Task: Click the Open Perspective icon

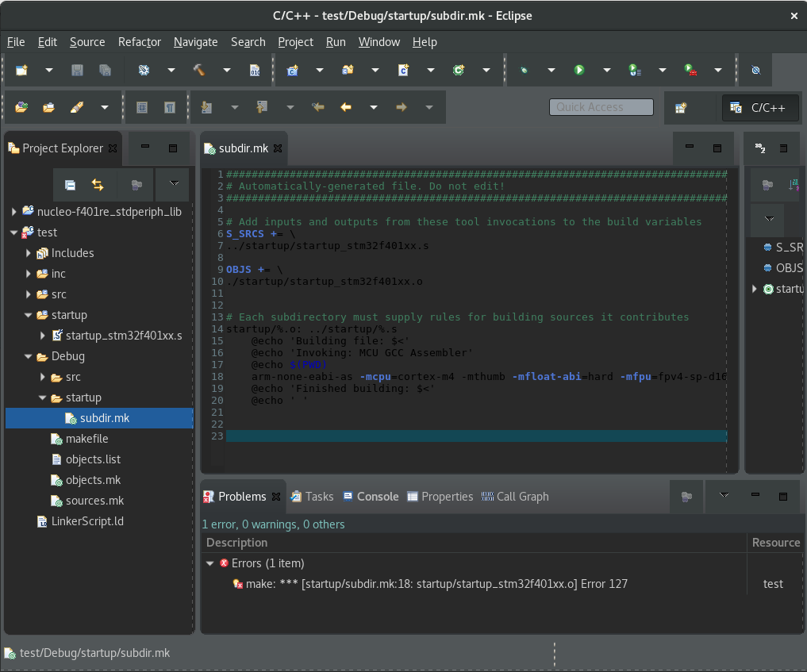Action: pos(681,108)
